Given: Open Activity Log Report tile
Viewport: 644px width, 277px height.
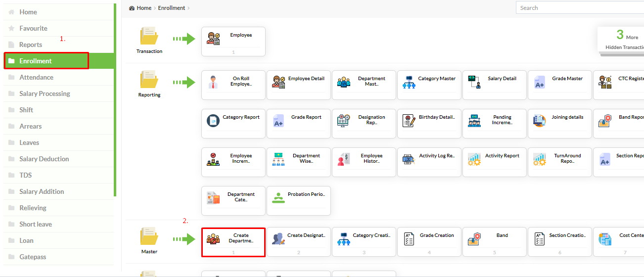Looking at the screenshot, I should 429,162.
